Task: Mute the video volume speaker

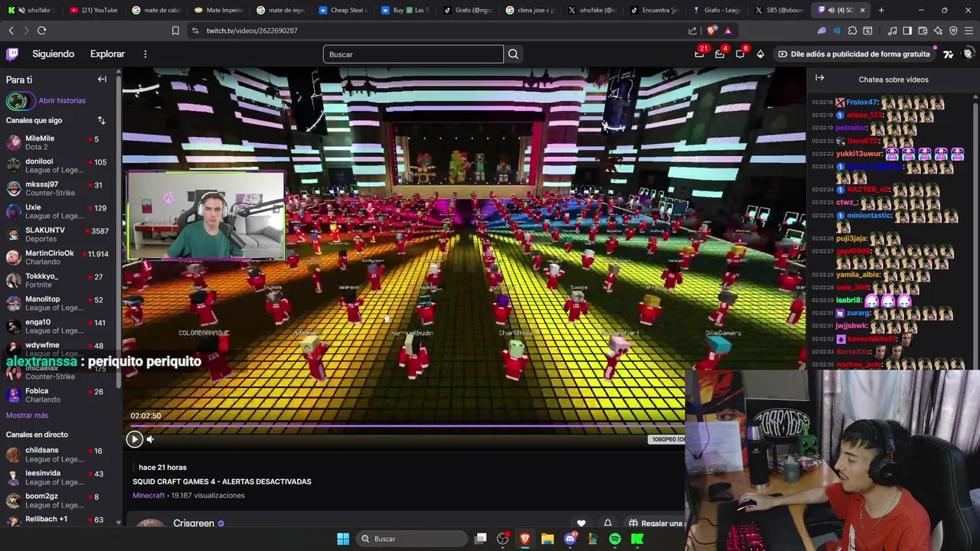Action: 150,439
